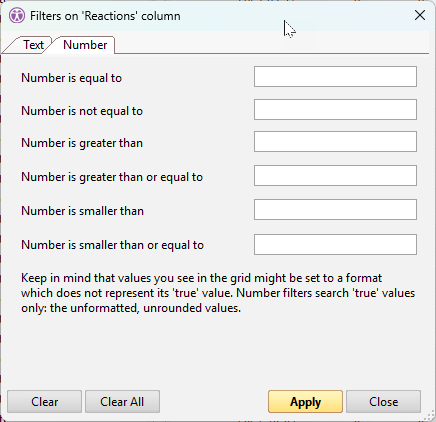Click the 'Number is smaller than' label text
436x422 pixels.
point(82,211)
